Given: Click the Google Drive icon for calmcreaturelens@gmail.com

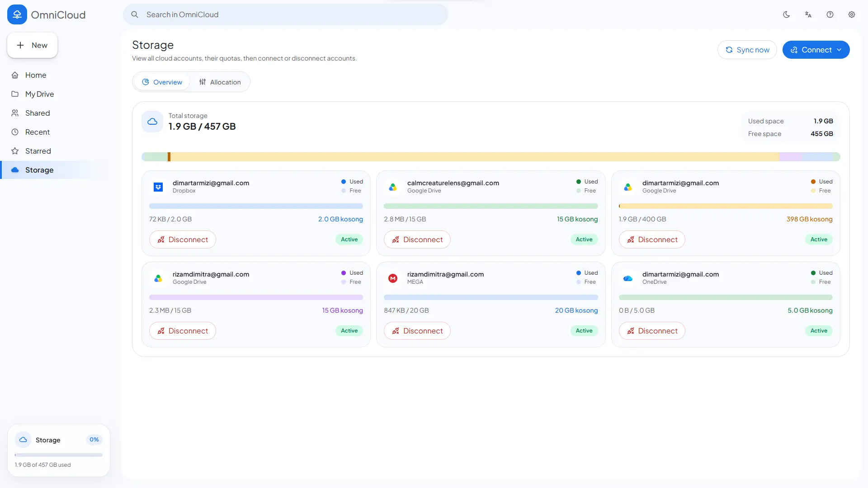Looking at the screenshot, I should coord(393,187).
